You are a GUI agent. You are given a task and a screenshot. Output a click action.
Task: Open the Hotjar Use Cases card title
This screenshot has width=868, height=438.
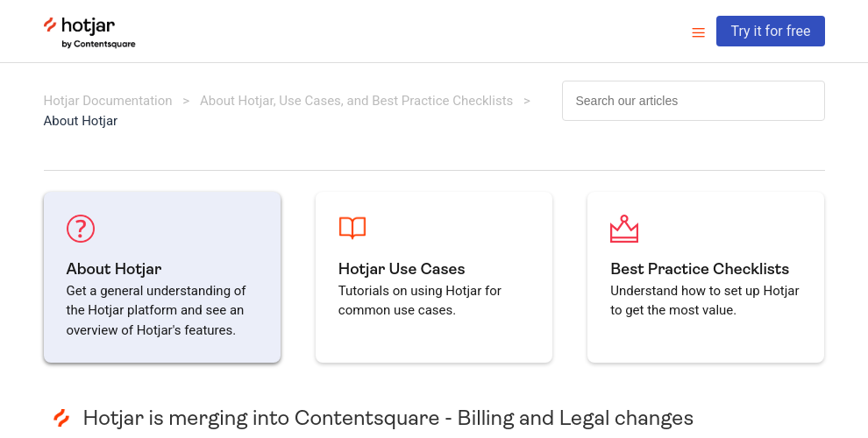402,269
